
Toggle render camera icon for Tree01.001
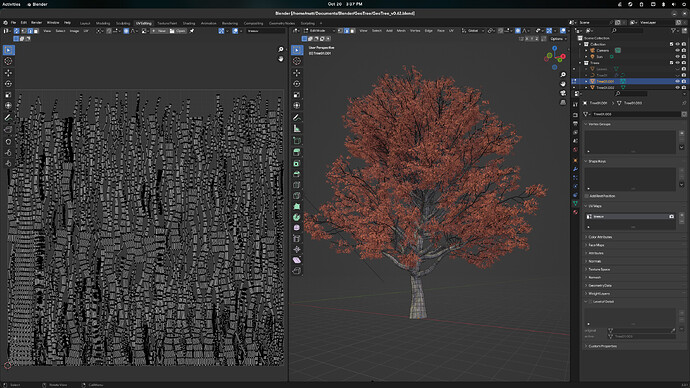click(x=684, y=81)
